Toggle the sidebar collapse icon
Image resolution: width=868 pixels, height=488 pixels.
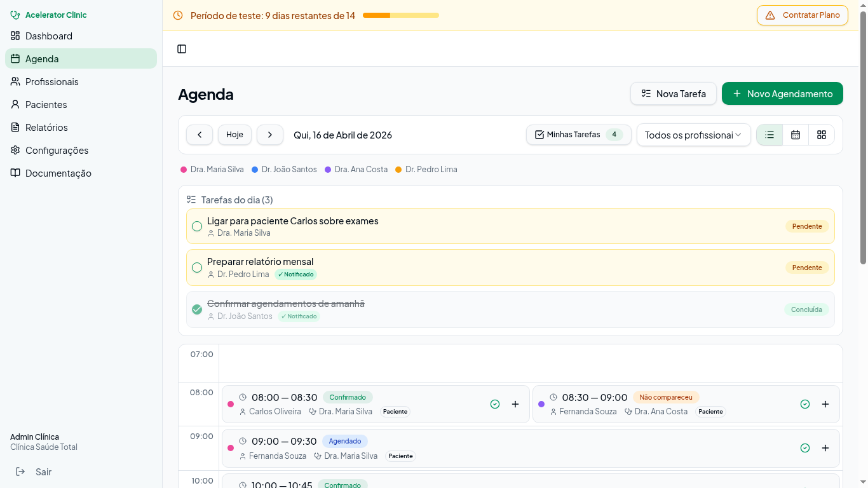click(182, 49)
